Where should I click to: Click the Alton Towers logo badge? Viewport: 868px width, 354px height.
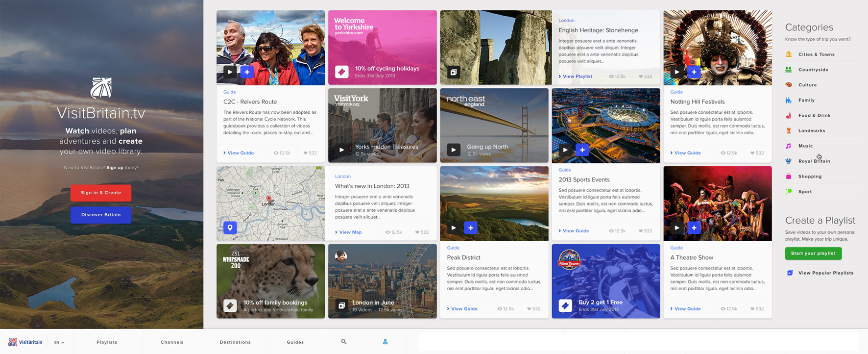[x=569, y=260]
